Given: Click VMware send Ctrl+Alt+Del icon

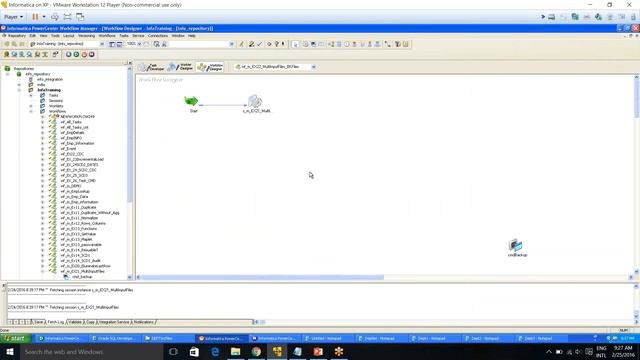Looking at the screenshot, I should (x=55, y=17).
